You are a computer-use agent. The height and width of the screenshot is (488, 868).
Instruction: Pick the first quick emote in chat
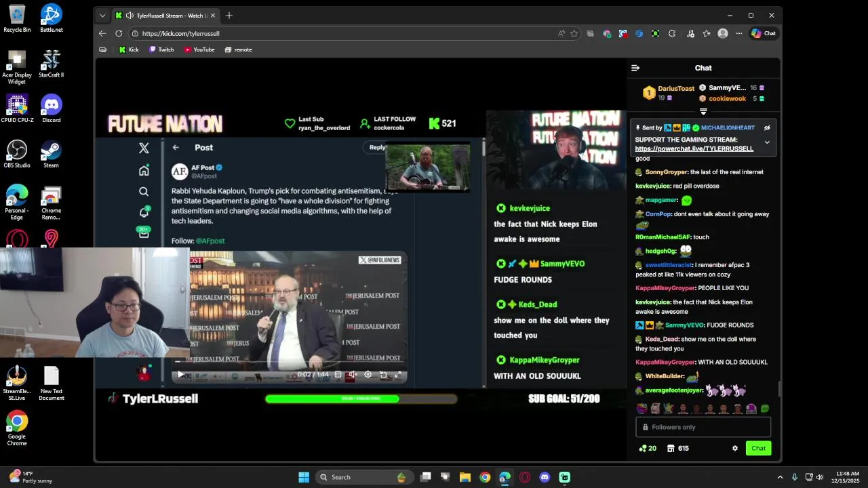pos(642,409)
